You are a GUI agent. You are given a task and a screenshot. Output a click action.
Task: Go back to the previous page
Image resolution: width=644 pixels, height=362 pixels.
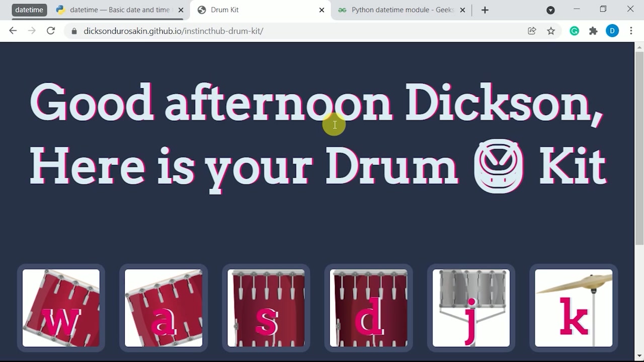[x=13, y=31]
